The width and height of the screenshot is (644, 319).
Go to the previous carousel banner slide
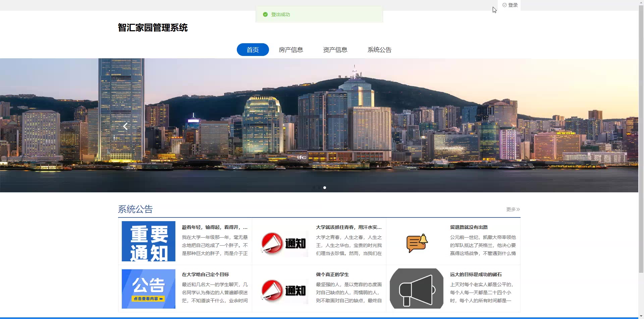click(x=125, y=126)
